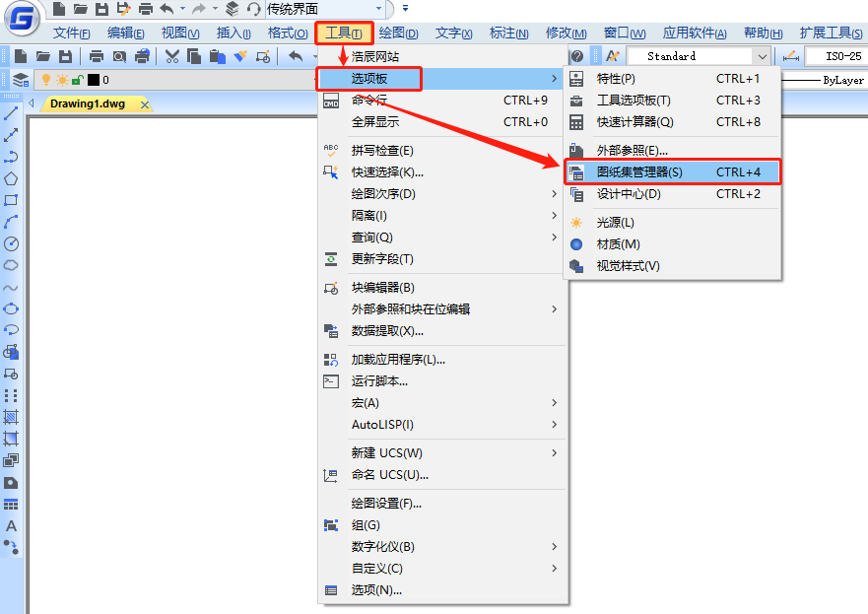Toggle layer freeze with the sun icon

tap(63, 80)
